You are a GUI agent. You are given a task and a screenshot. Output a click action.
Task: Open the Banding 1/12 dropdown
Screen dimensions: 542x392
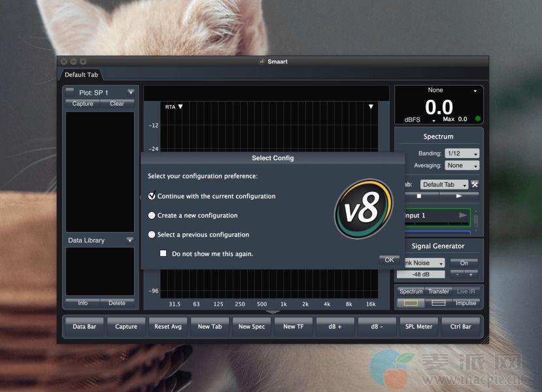click(x=462, y=154)
